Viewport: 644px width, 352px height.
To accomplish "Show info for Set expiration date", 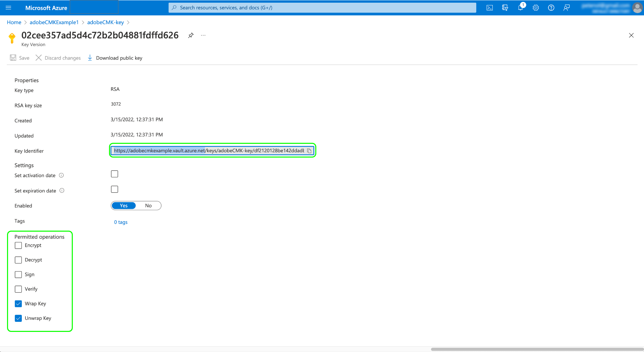I will coord(62,190).
